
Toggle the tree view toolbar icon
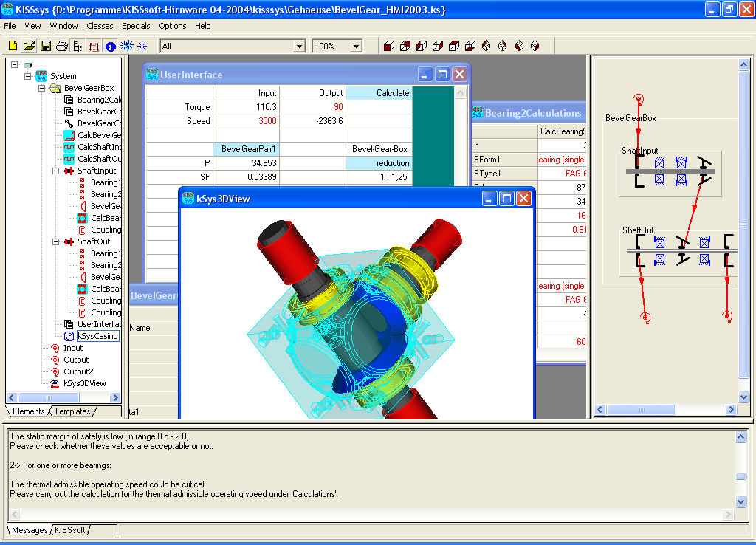click(x=78, y=46)
